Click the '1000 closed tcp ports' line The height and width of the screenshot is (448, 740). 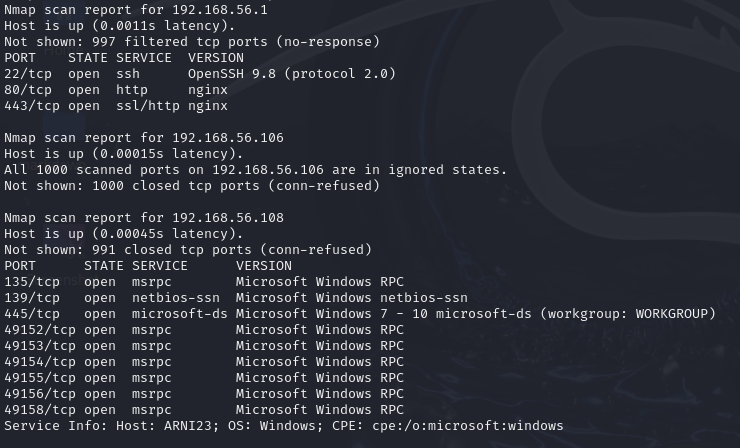[x=190, y=185]
